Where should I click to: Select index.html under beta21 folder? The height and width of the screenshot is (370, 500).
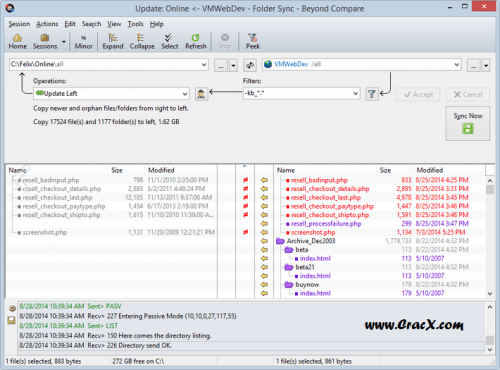[x=315, y=276]
